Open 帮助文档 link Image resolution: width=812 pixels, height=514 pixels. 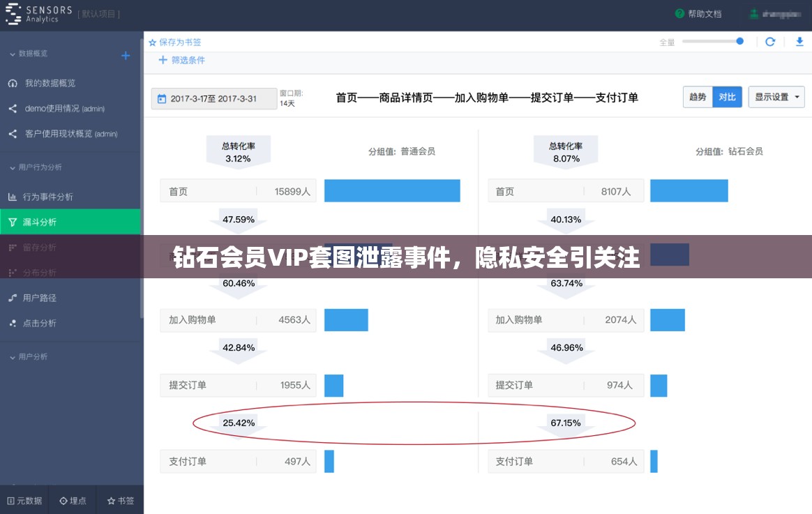(705, 14)
